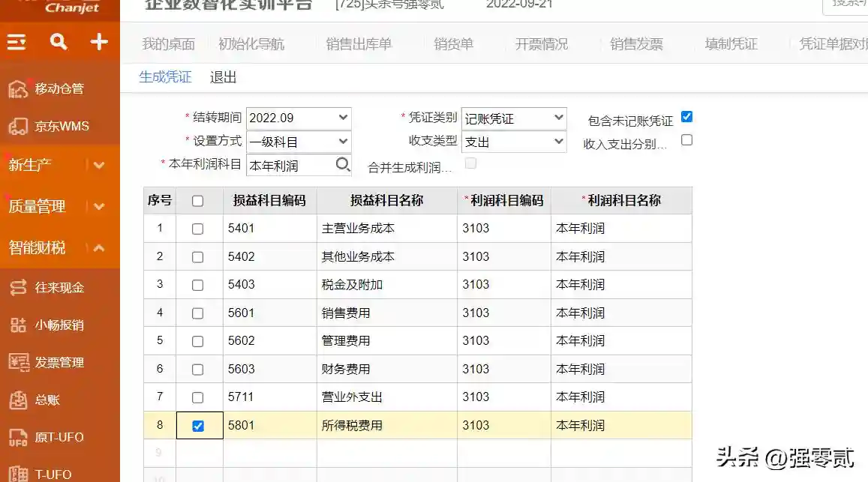Collapse the 智能财税 sidebar section
The height and width of the screenshot is (482, 868).
99,248
